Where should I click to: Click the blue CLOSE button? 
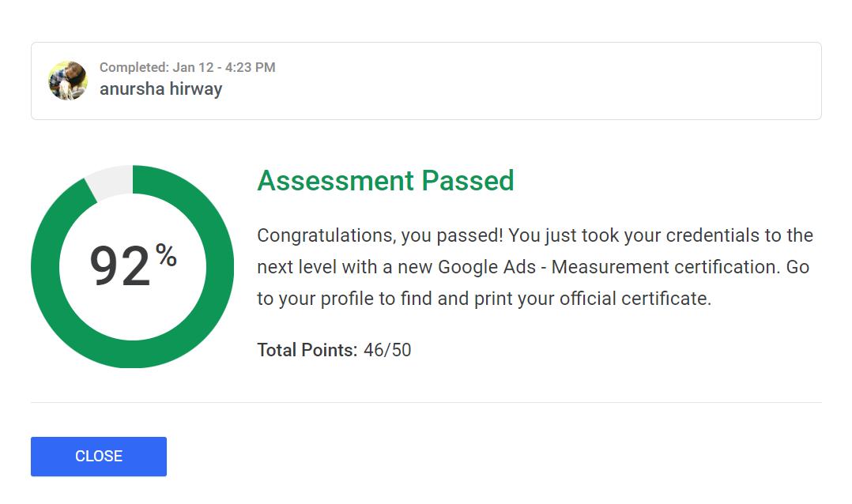(98, 457)
